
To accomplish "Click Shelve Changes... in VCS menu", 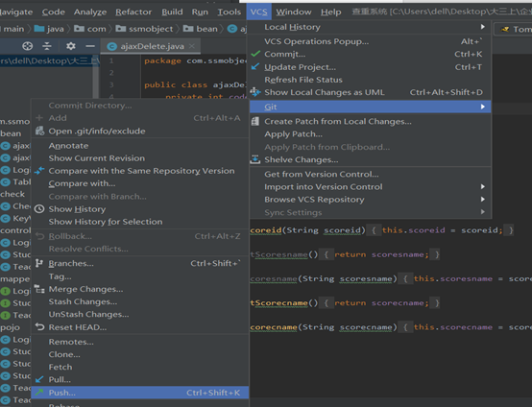I will tap(370, 159).
